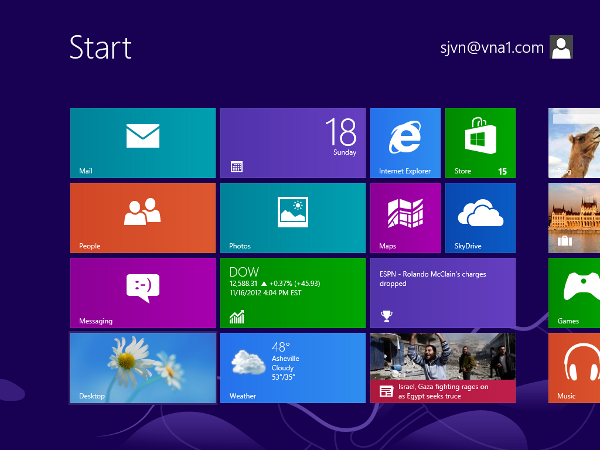600x450 pixels.
Task: Open the People tile
Action: (x=143, y=218)
